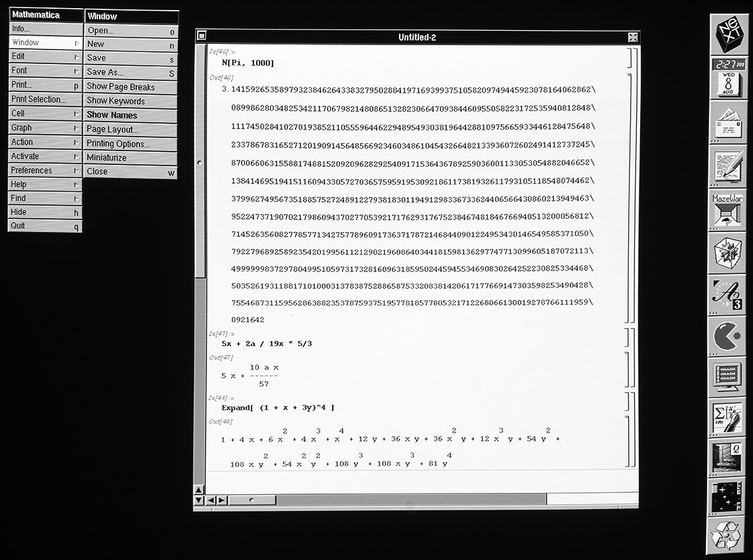Screen dimensions: 753x560
Task: Open the Sigma math formula dock icon
Action: 727,418
